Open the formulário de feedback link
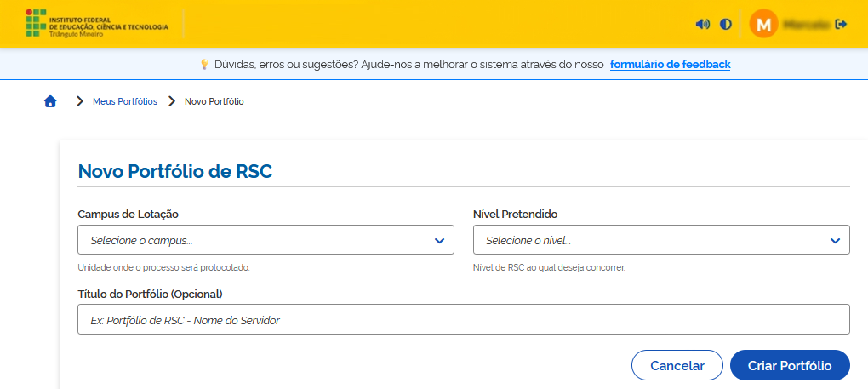 [x=670, y=64]
